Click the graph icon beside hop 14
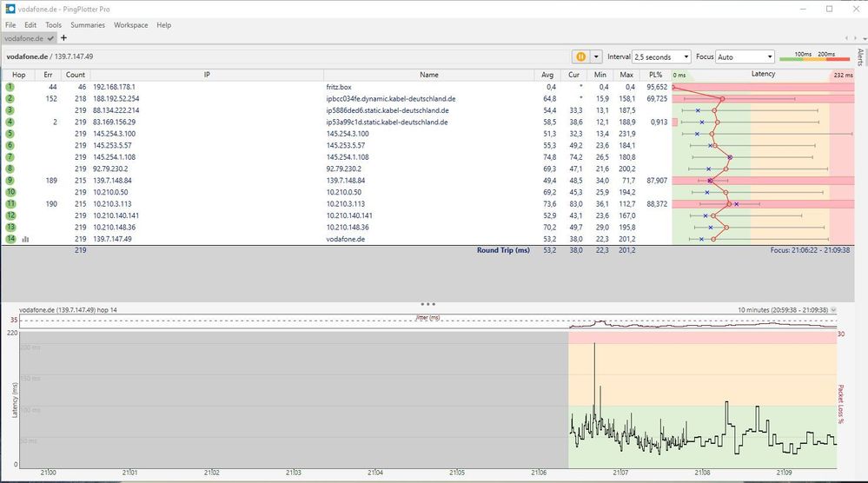The image size is (868, 483). (26, 239)
